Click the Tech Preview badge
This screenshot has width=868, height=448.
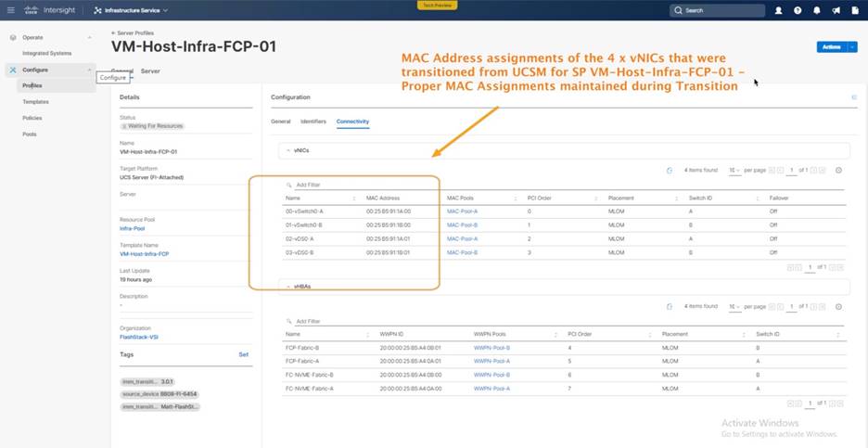click(x=438, y=5)
